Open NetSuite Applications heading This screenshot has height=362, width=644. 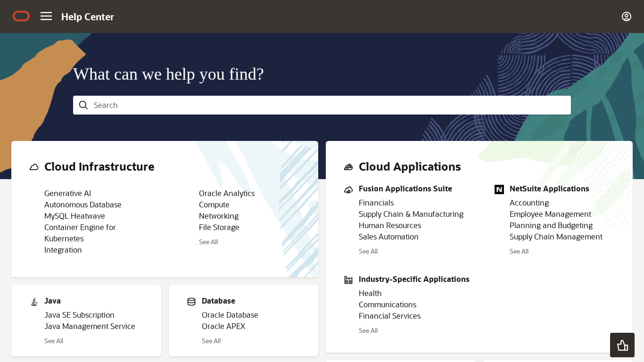tap(549, 189)
